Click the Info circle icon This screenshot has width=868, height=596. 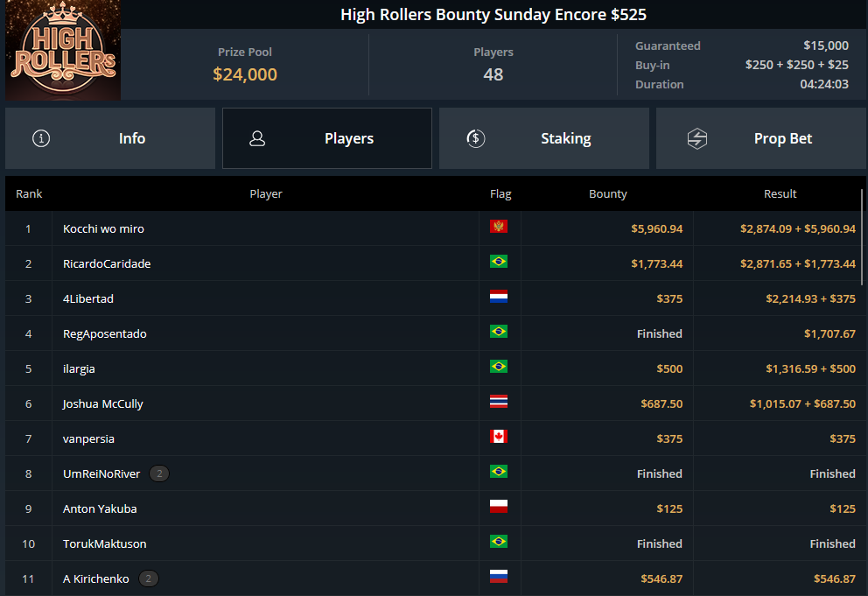tap(41, 138)
